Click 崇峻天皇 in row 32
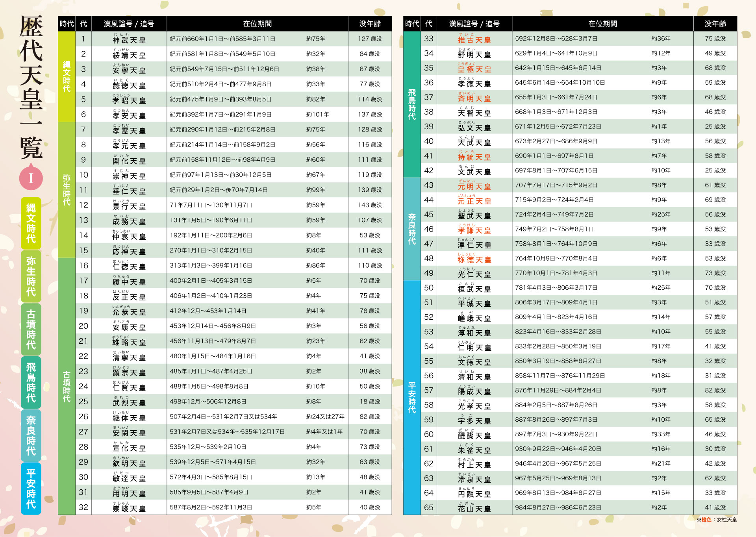This screenshot has height=537, width=756. point(129,509)
